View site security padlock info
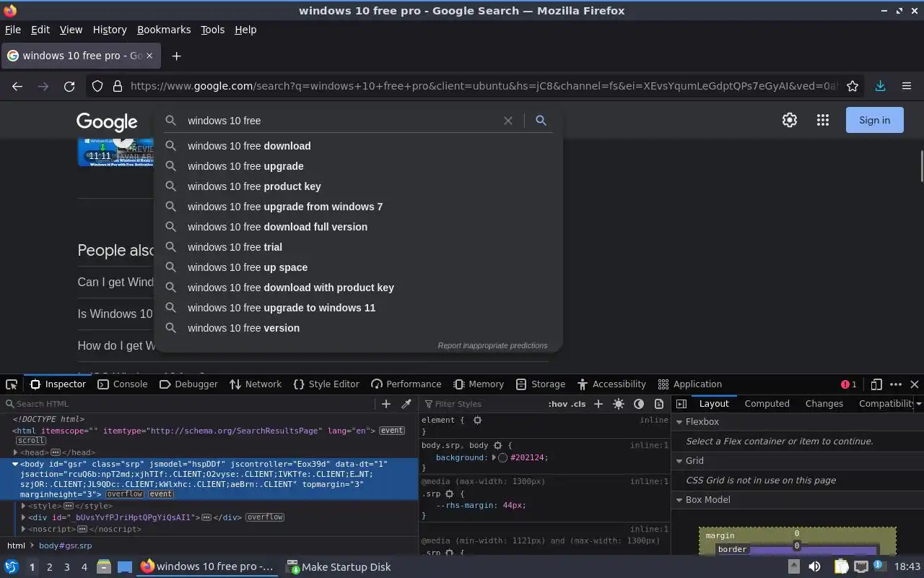924x578 pixels. (117, 86)
